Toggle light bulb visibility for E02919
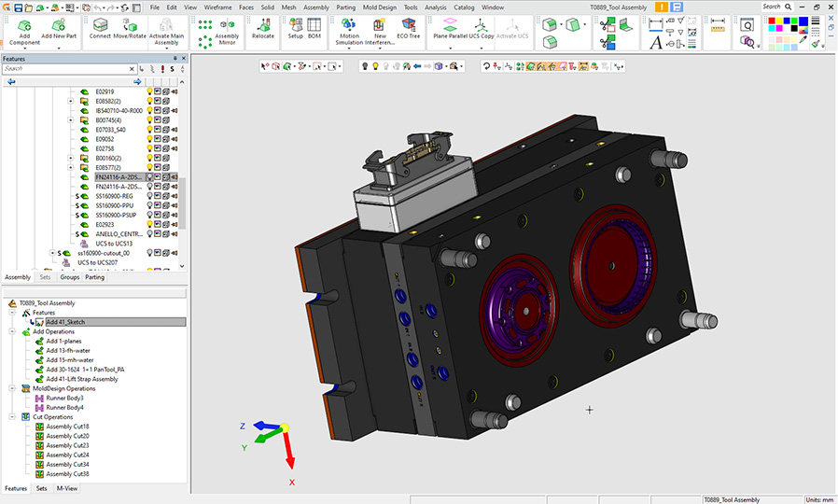This screenshot has height=504, width=838. click(149, 91)
